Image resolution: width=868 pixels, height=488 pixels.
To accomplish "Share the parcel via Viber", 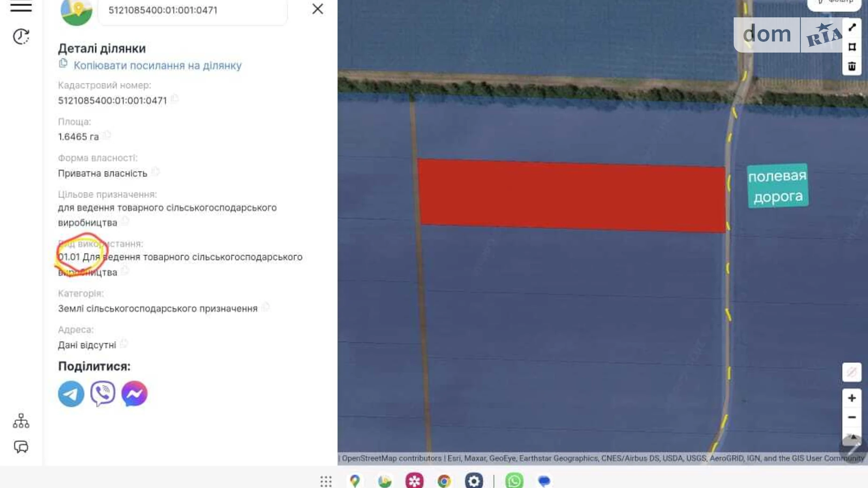I will pyautogui.click(x=103, y=394).
